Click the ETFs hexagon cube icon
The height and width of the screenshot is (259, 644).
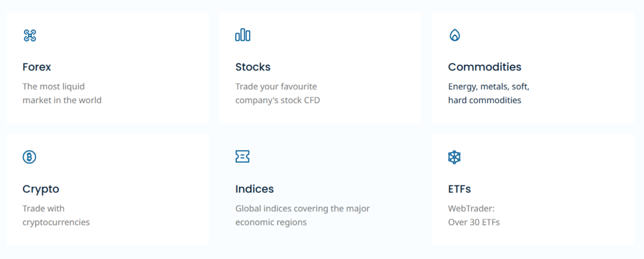455,157
